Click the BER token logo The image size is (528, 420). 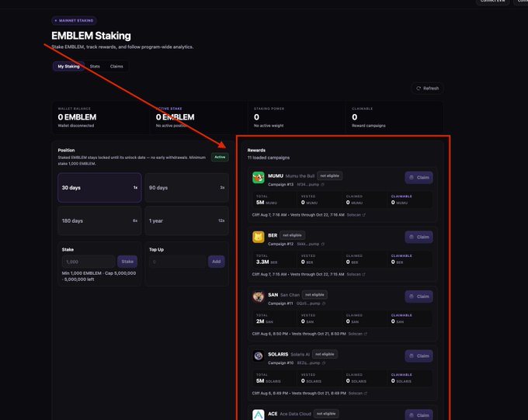pos(259,237)
